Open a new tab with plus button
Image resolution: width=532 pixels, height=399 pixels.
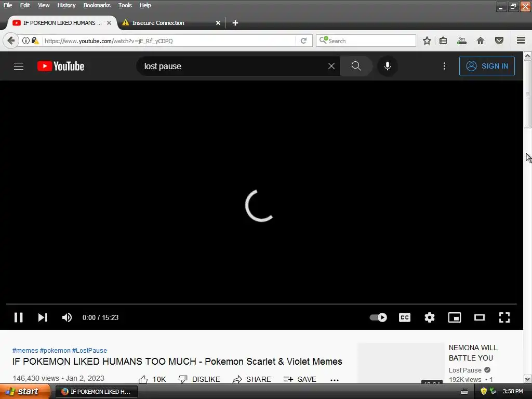pos(235,23)
